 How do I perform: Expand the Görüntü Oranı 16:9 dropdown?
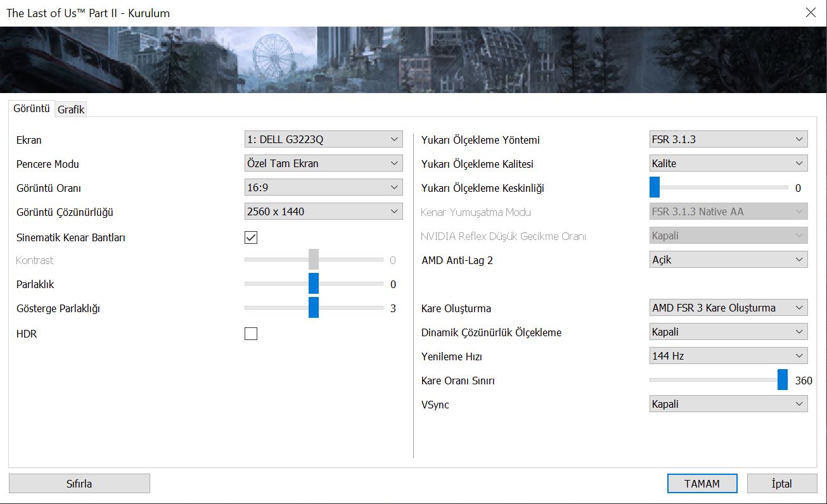(x=323, y=187)
